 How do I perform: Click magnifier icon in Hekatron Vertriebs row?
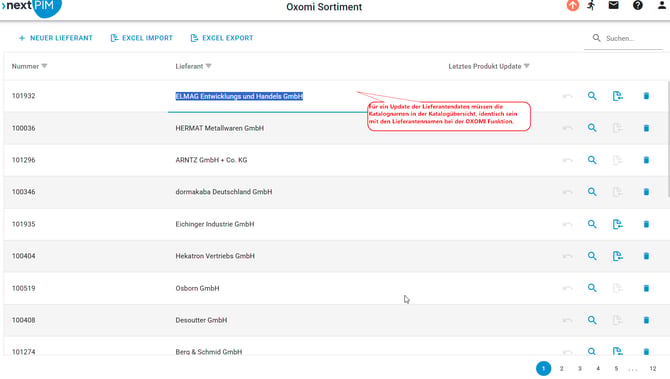pos(592,256)
